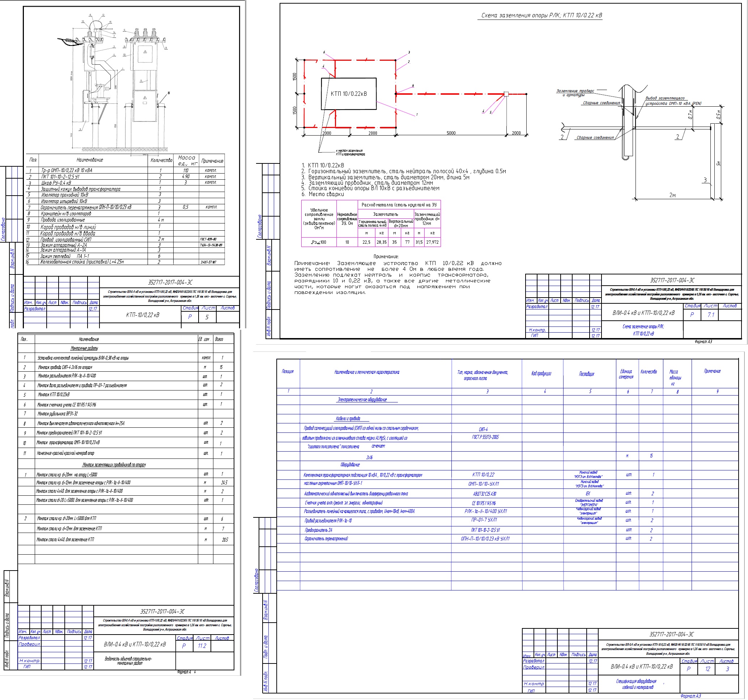Click the 5000 dimension on grounding plan
The height and width of the screenshot is (700, 748).
coord(451,133)
